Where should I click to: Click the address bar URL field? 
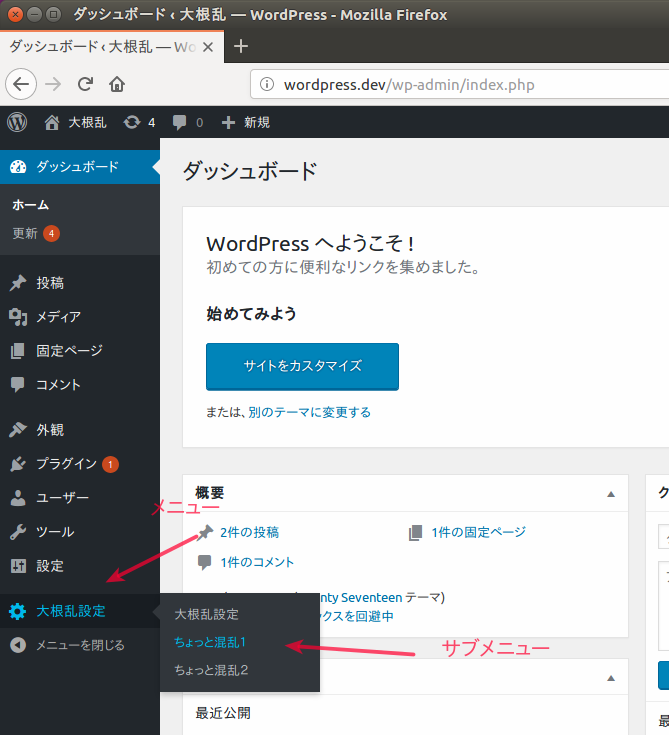click(x=459, y=84)
